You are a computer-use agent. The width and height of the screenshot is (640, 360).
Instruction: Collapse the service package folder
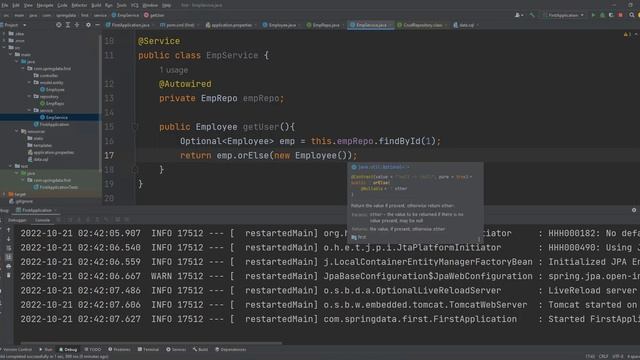(x=29, y=110)
